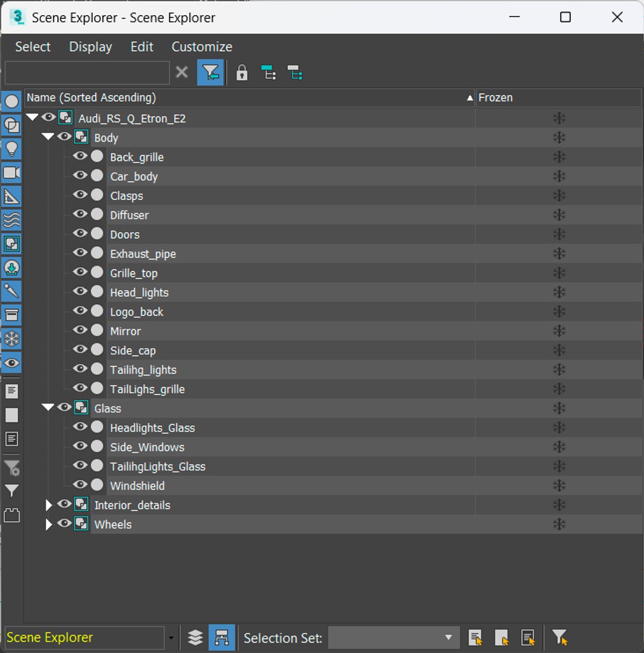
Task: Toggle Display Helpers filter
Action: pyautogui.click(x=11, y=196)
